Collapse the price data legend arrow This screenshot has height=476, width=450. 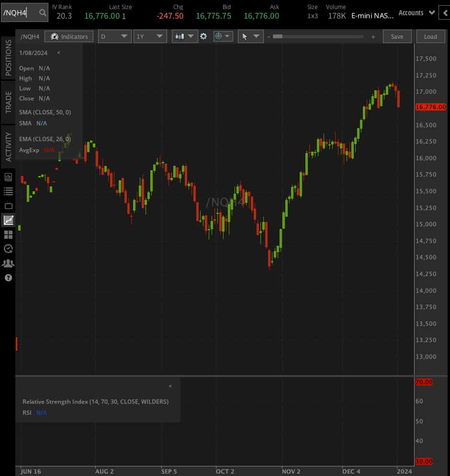click(58, 53)
